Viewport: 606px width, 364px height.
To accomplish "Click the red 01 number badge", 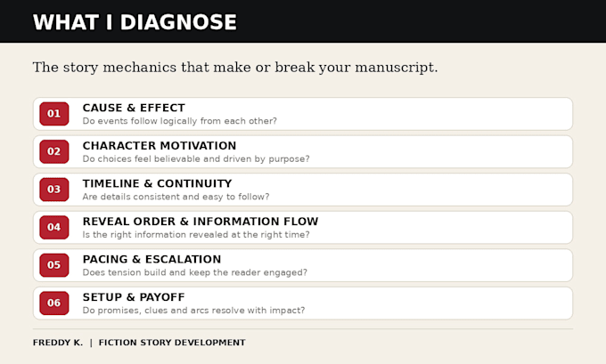I will click(54, 114).
